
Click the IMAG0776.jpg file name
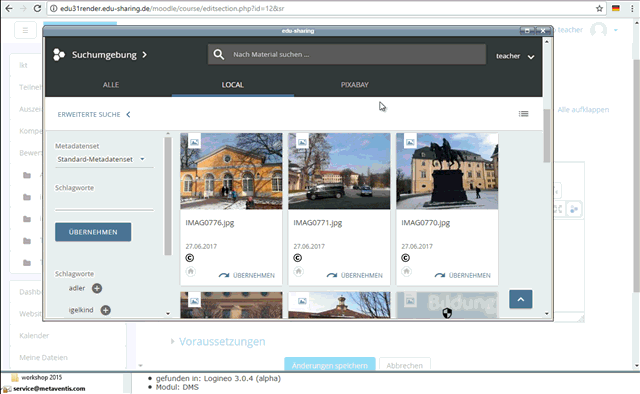pyautogui.click(x=210, y=223)
